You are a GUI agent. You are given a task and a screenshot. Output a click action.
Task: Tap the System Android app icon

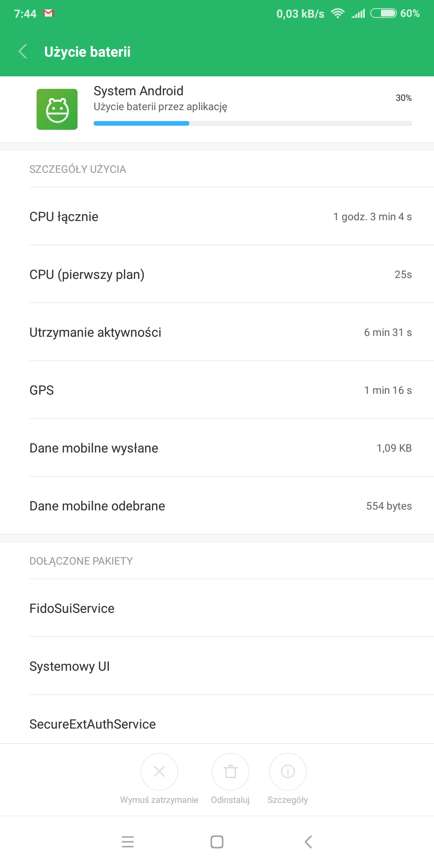(x=57, y=109)
